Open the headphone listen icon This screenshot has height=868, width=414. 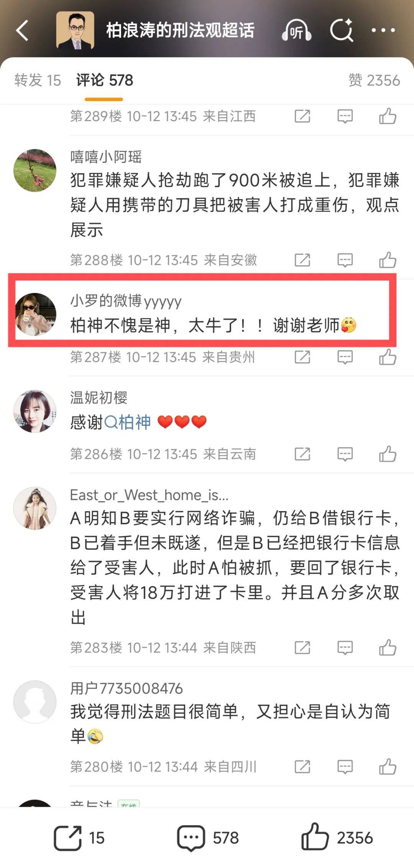tap(296, 30)
